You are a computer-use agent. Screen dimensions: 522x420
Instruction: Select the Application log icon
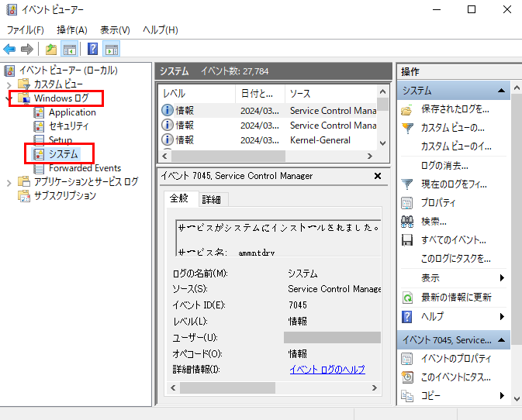(39, 112)
